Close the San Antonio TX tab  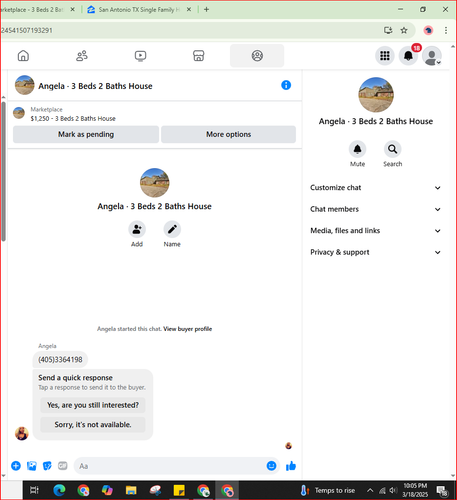[x=189, y=10]
